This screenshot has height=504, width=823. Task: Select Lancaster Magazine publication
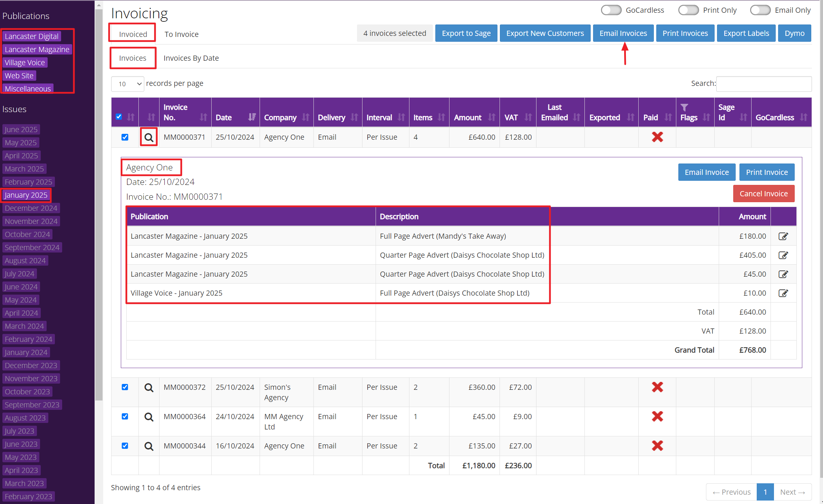point(37,49)
